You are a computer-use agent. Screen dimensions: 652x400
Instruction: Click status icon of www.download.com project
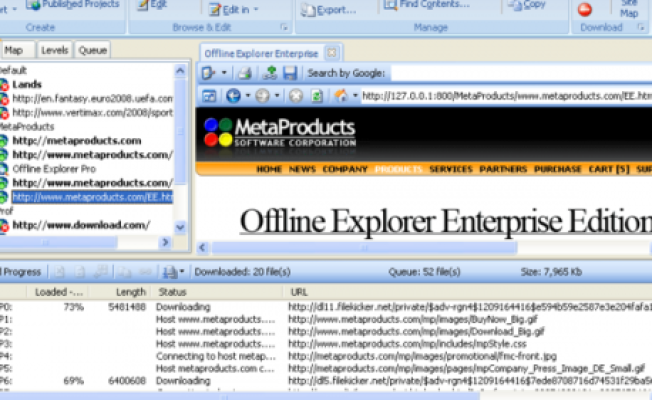tap(4, 226)
